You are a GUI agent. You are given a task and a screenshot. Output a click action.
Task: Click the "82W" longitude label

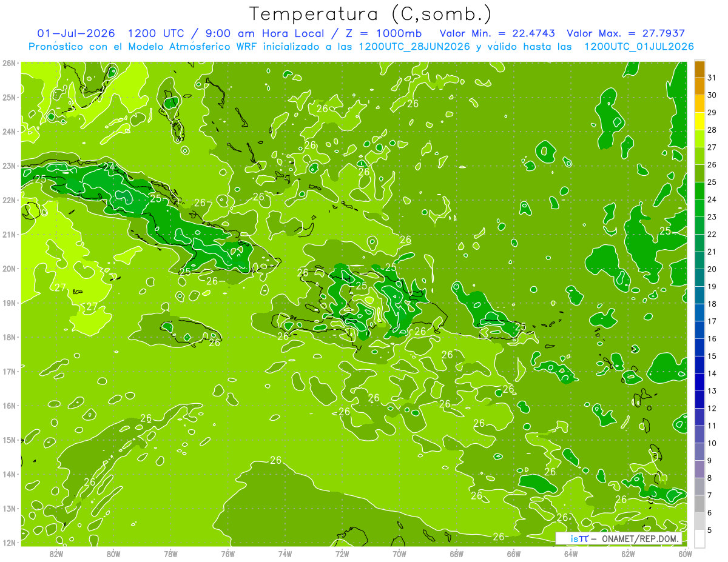point(56,554)
